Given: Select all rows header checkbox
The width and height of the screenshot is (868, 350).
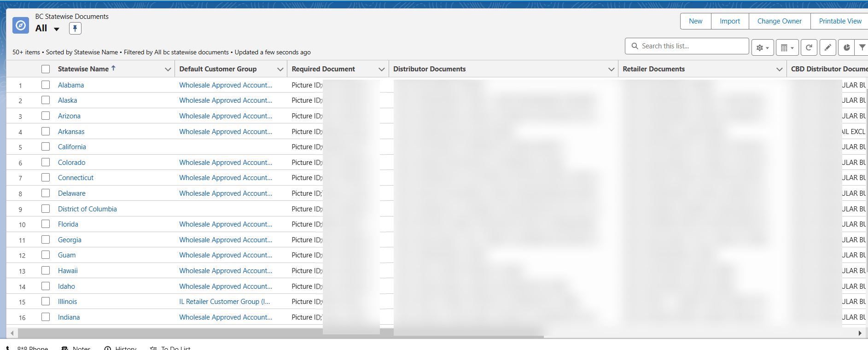Looking at the screenshot, I should [x=46, y=69].
